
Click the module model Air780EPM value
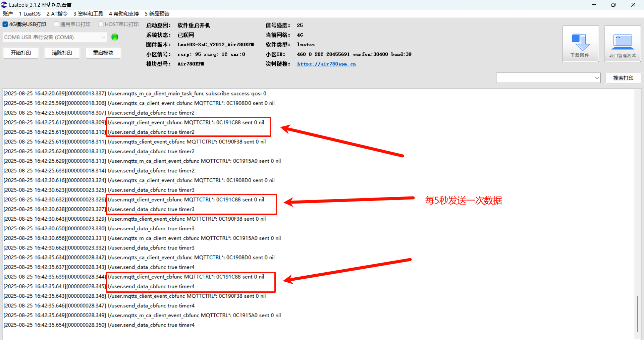point(191,64)
